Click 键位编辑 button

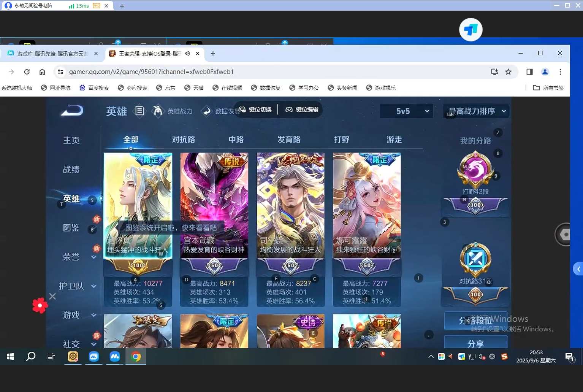[302, 110]
